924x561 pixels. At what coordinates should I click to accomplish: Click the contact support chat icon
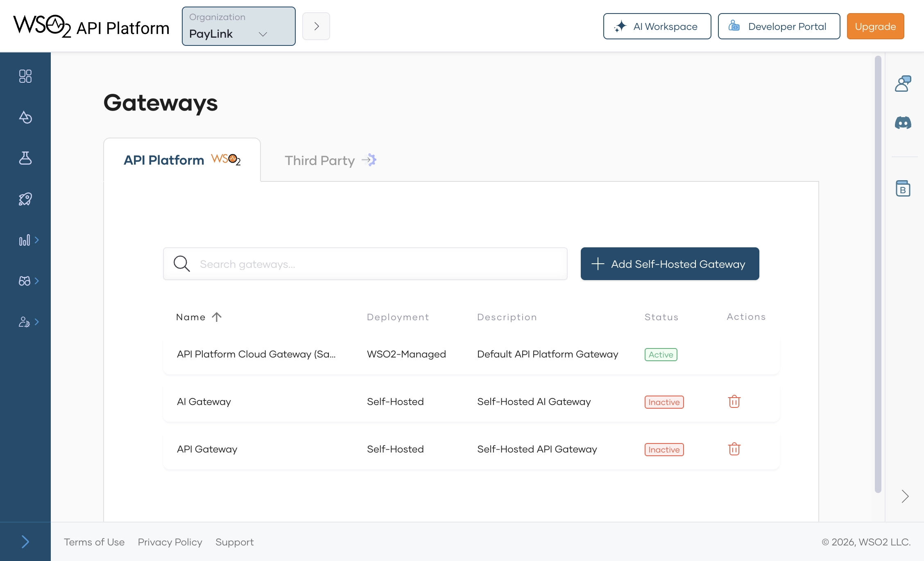[x=903, y=83]
